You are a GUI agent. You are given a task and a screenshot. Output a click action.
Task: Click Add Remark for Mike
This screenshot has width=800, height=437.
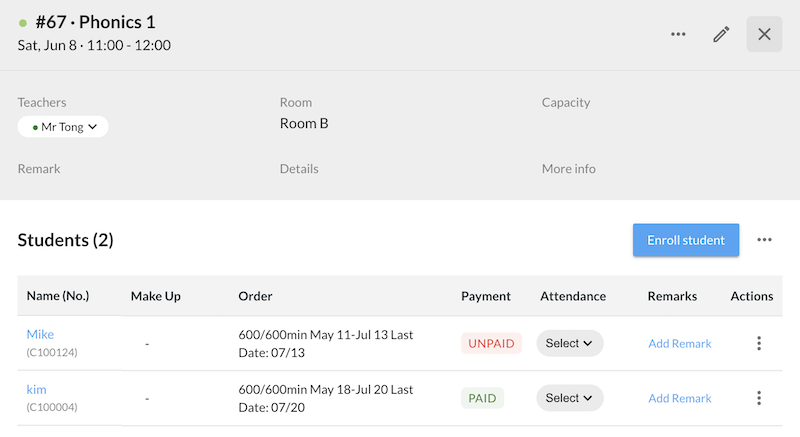680,343
